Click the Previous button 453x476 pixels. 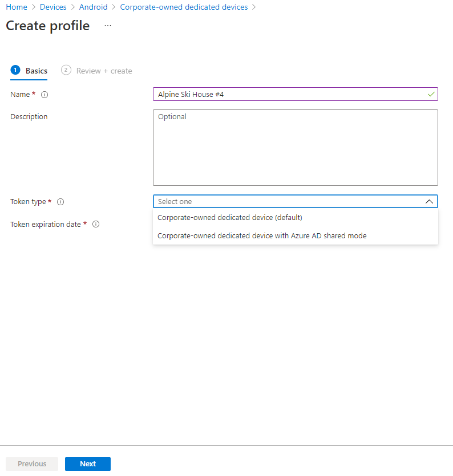click(x=31, y=463)
